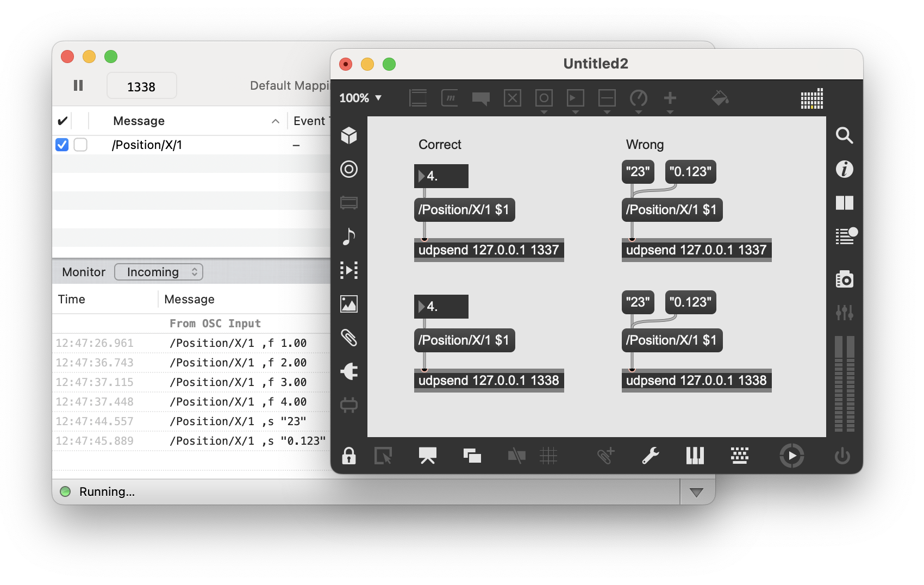924x585 pixels.
Task: Add a comment box from toolbar
Action: click(x=481, y=98)
